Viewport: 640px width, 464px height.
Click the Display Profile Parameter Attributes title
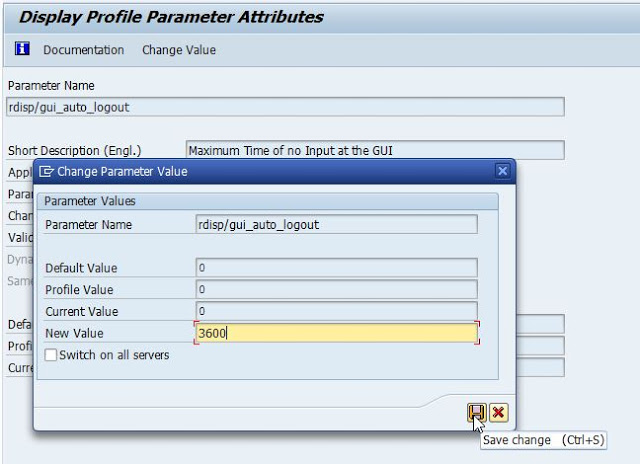tap(171, 17)
